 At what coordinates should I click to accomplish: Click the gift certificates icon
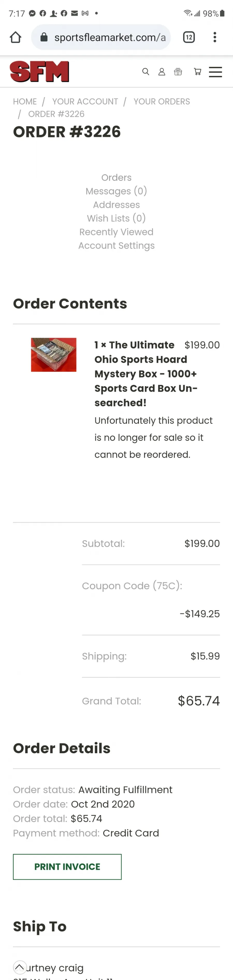(178, 71)
